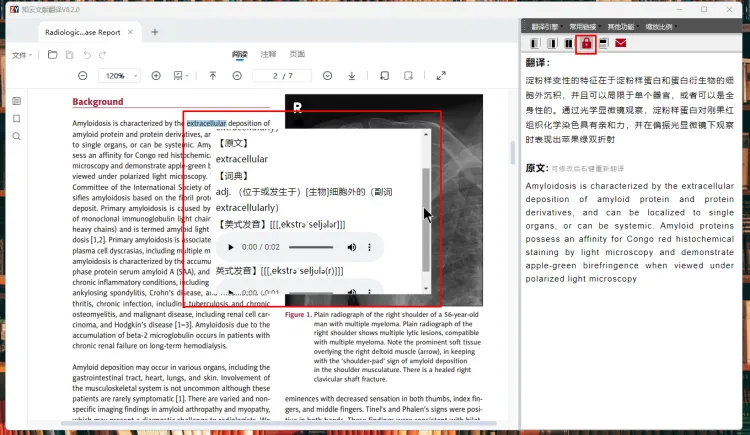Enter fullscreen with the expand arrows icon
Image resolution: width=750 pixels, height=435 pixels.
point(441,76)
